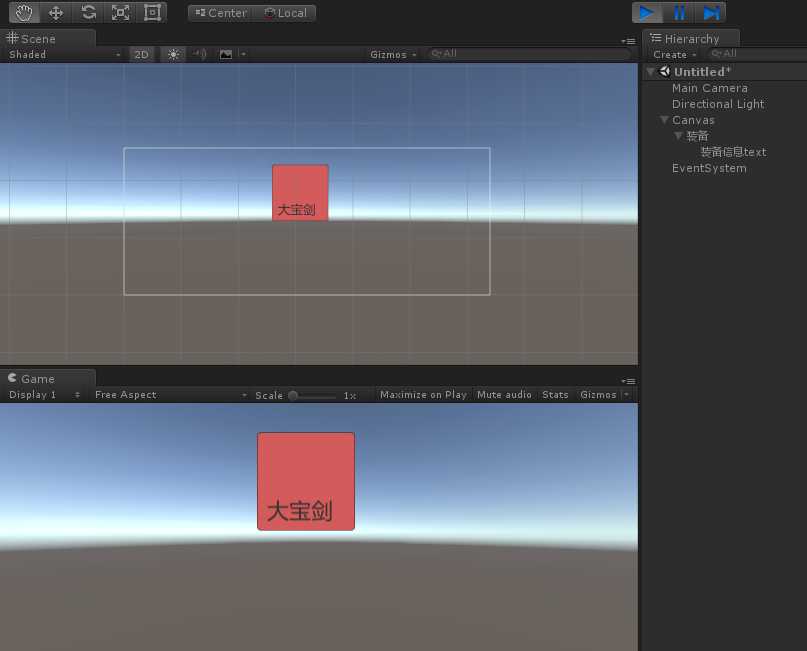
Task: Select Canvas in Hierarchy
Action: (693, 120)
